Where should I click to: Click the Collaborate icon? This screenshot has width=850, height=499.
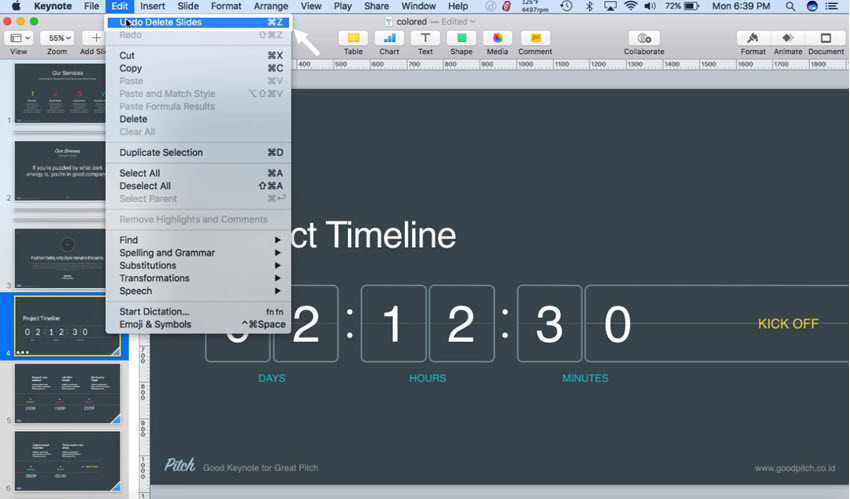tap(643, 38)
